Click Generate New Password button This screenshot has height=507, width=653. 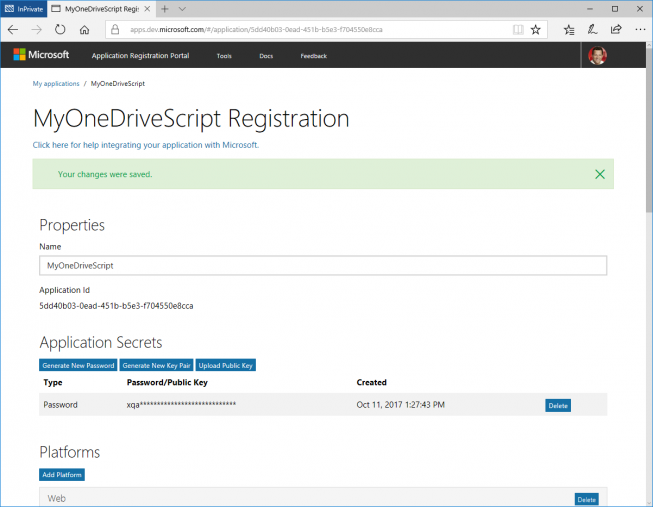pos(78,365)
